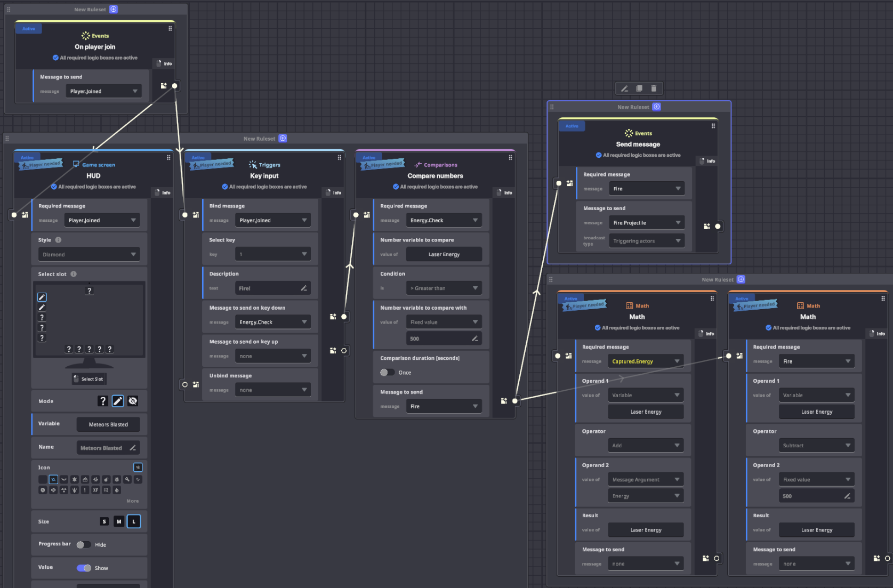The height and width of the screenshot is (588, 893).
Task: Click the duplicate icon above the selected ruleset
Action: click(x=639, y=88)
